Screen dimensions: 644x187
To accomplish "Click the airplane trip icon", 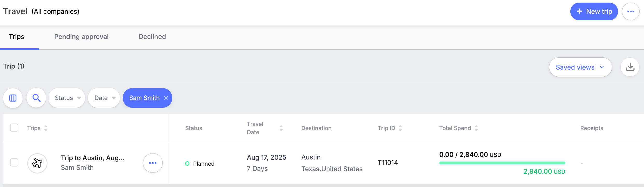I will click(37, 163).
